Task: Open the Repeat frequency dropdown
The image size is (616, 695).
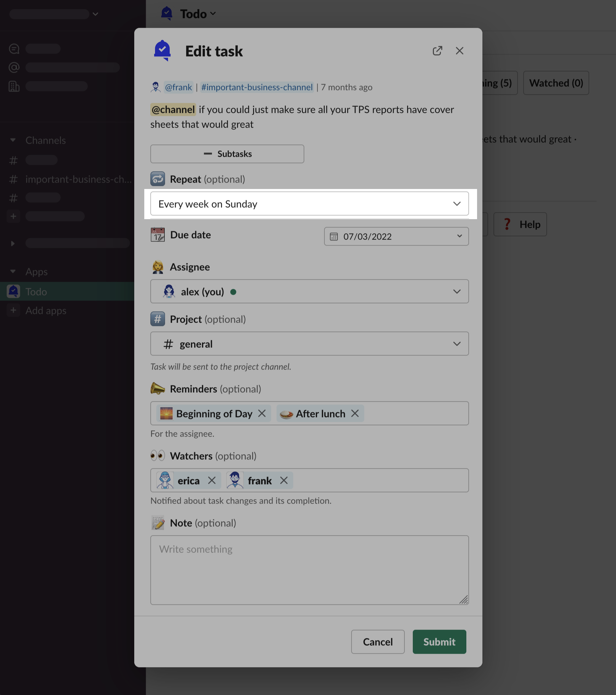Action: pyautogui.click(x=309, y=204)
